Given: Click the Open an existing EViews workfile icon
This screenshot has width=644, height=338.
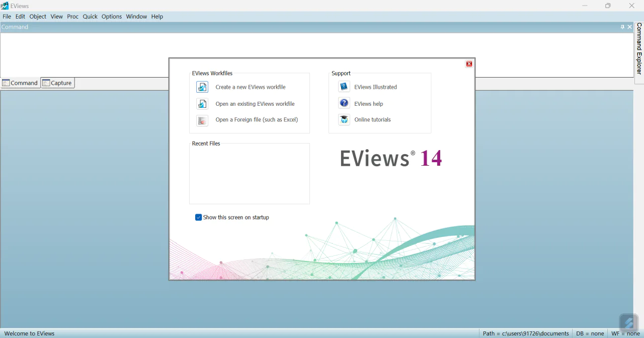Looking at the screenshot, I should (202, 104).
